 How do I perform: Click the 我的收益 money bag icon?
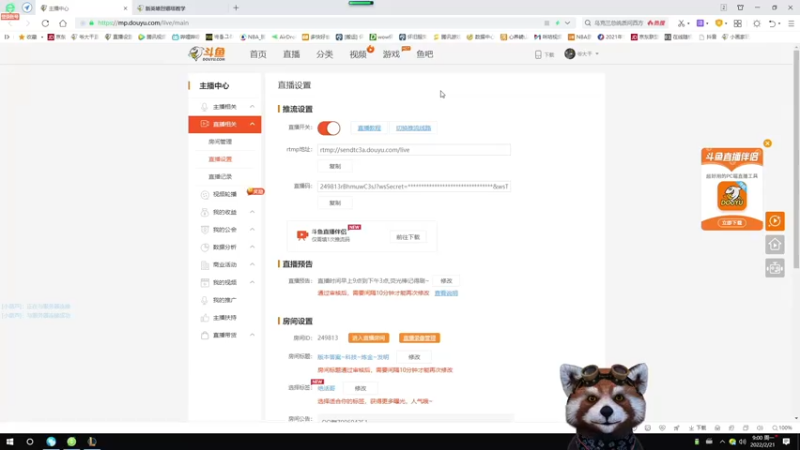205,212
